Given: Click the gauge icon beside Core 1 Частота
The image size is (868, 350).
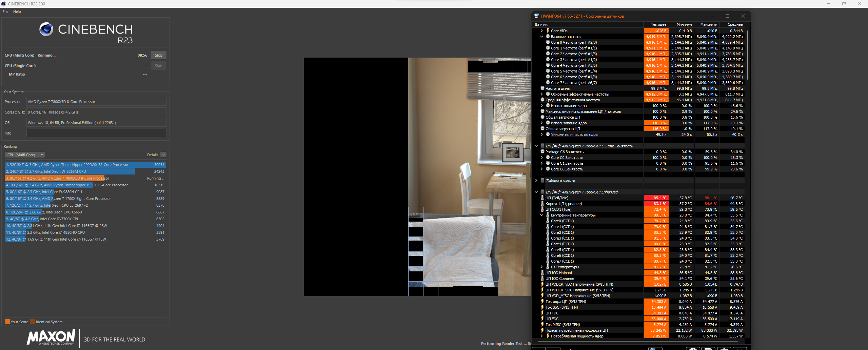Looking at the screenshot, I should (548, 48).
